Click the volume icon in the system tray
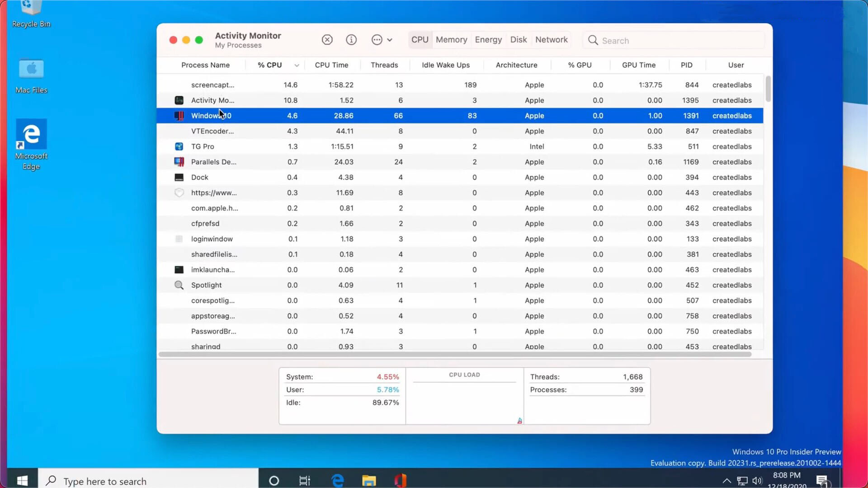868x488 pixels. 758,481
